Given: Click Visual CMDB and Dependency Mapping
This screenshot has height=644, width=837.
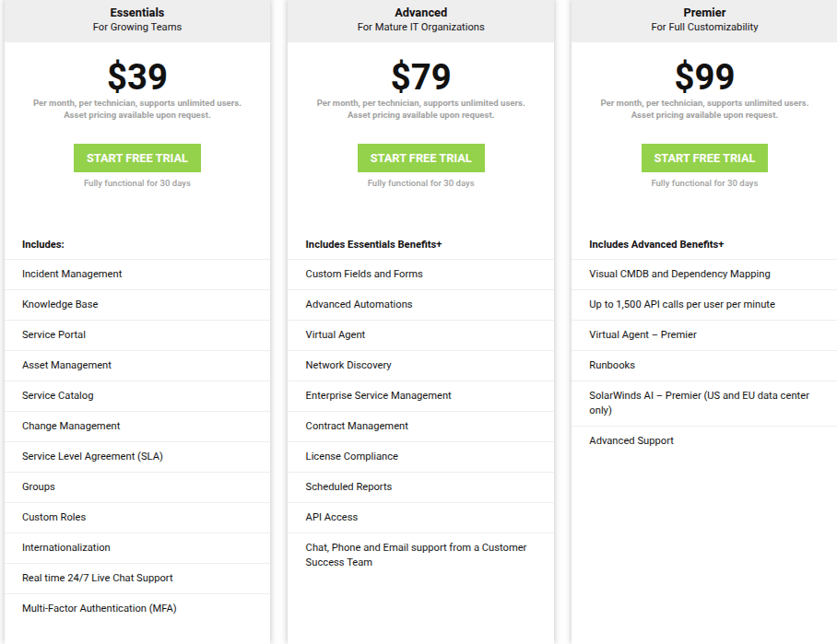Looking at the screenshot, I should coord(679,274).
